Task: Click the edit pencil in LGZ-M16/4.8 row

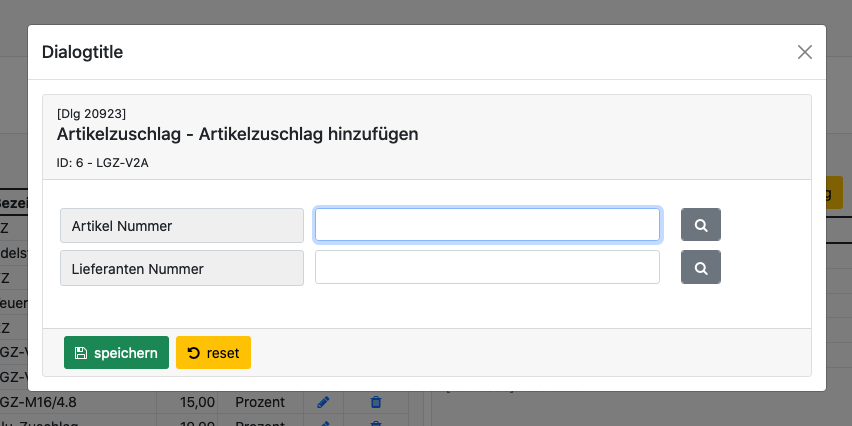Action: (x=322, y=402)
